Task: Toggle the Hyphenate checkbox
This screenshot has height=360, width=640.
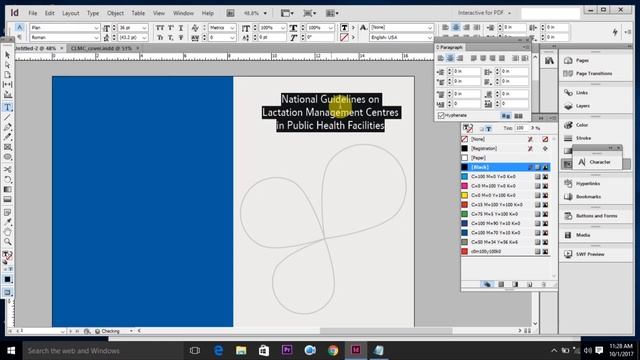Action: coord(441,116)
